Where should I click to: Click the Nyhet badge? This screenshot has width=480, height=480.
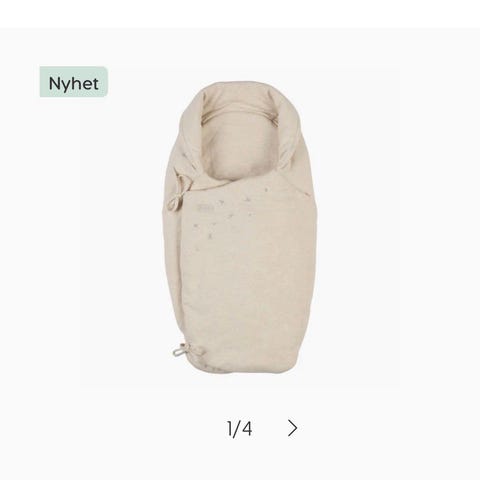click(x=74, y=82)
